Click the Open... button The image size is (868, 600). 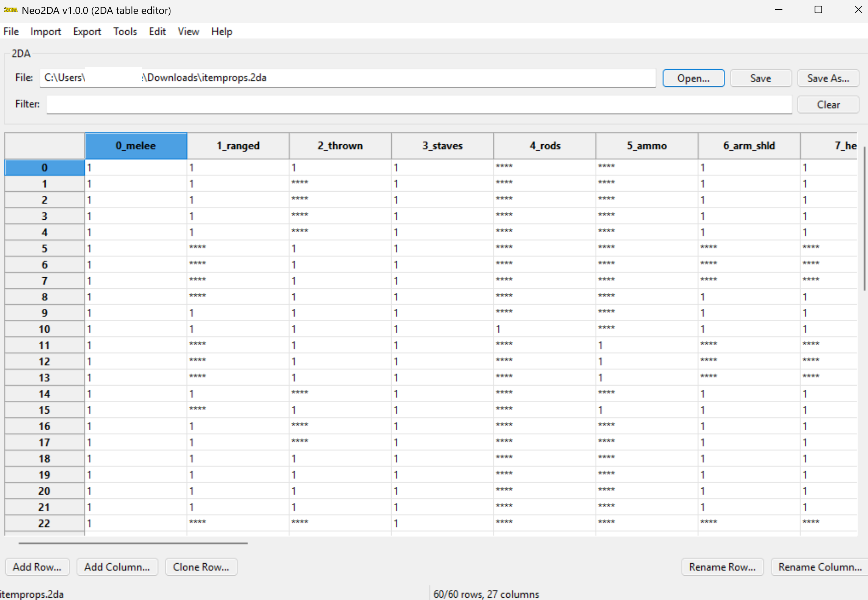[x=693, y=78]
